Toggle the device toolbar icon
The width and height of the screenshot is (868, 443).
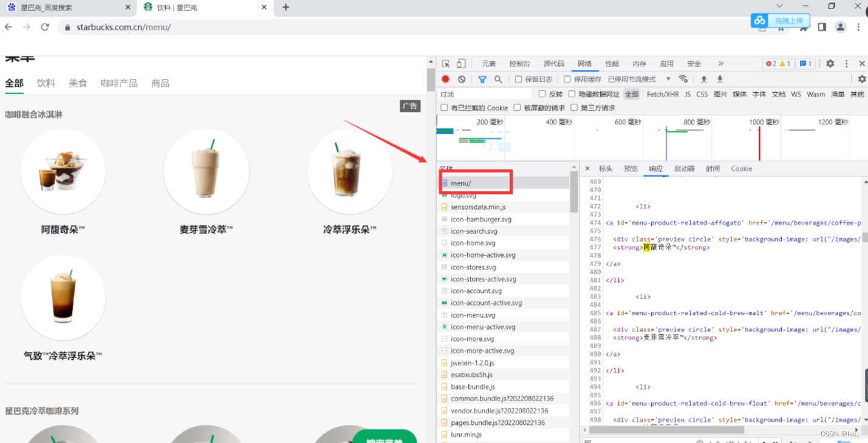(461, 64)
